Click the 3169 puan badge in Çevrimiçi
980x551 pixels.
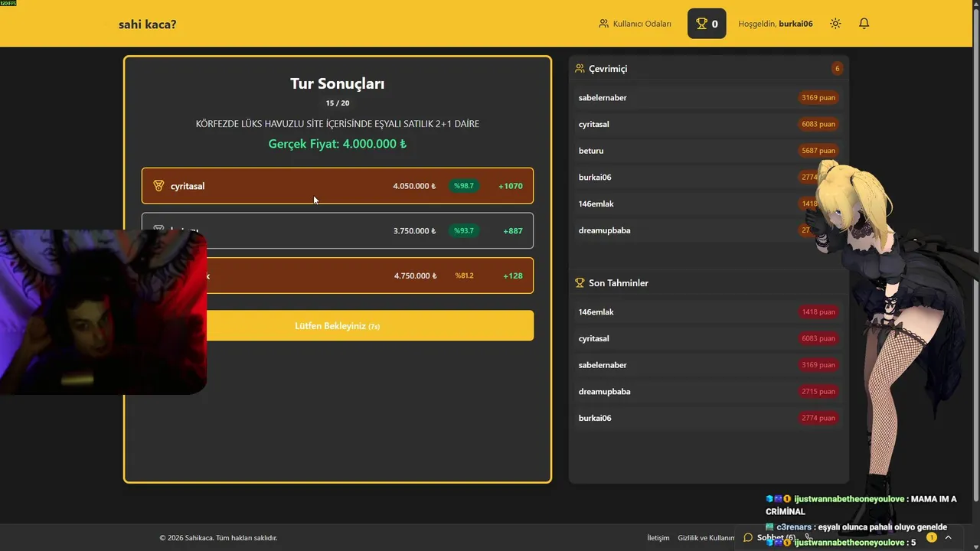coord(818,97)
